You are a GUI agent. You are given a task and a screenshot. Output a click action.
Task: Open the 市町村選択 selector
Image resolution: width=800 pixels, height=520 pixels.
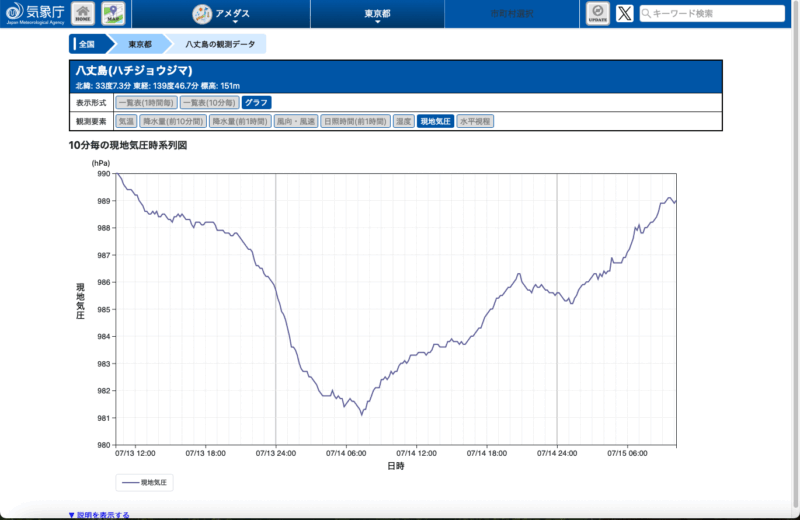(512, 14)
